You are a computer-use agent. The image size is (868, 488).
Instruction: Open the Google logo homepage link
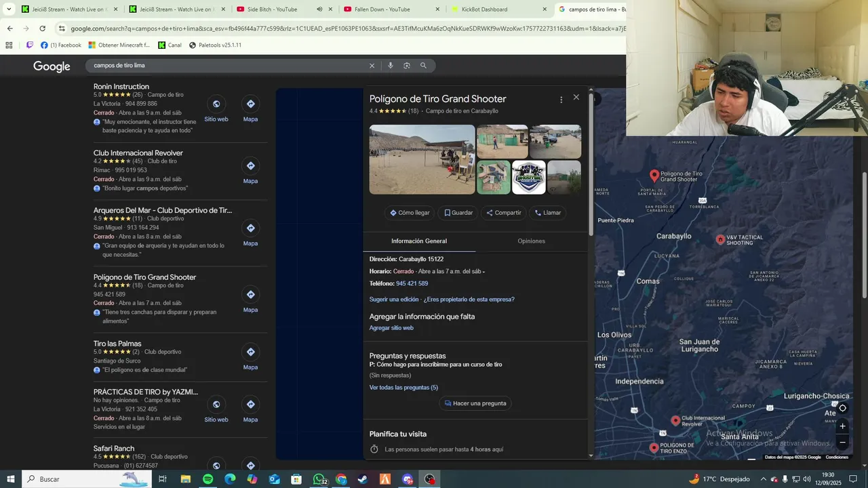pos(52,66)
